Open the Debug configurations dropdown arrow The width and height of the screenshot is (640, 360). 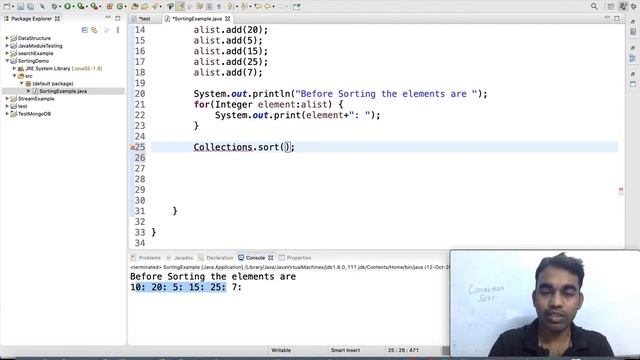60,7
